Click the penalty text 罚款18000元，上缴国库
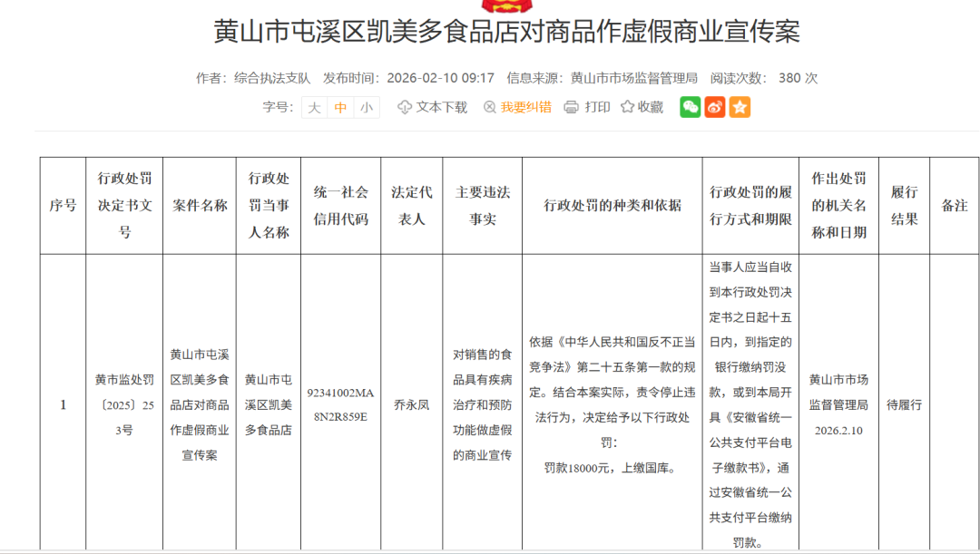This screenshot has width=980, height=554. pyautogui.click(x=610, y=468)
